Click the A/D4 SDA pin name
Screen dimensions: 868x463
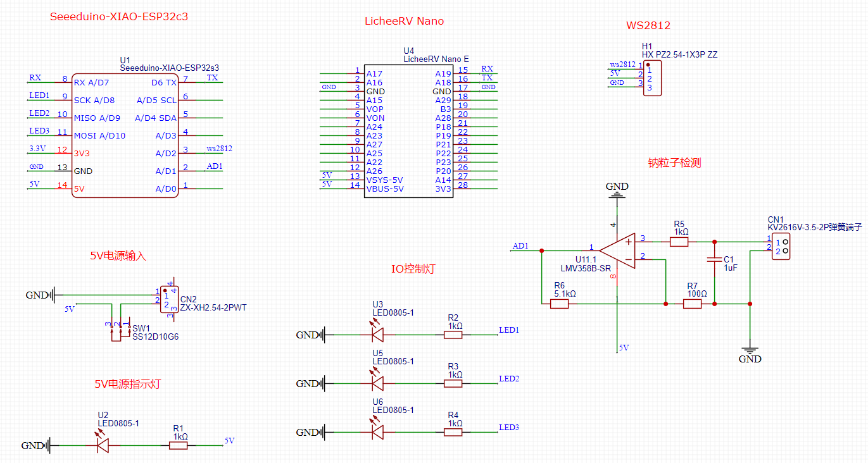click(156, 118)
